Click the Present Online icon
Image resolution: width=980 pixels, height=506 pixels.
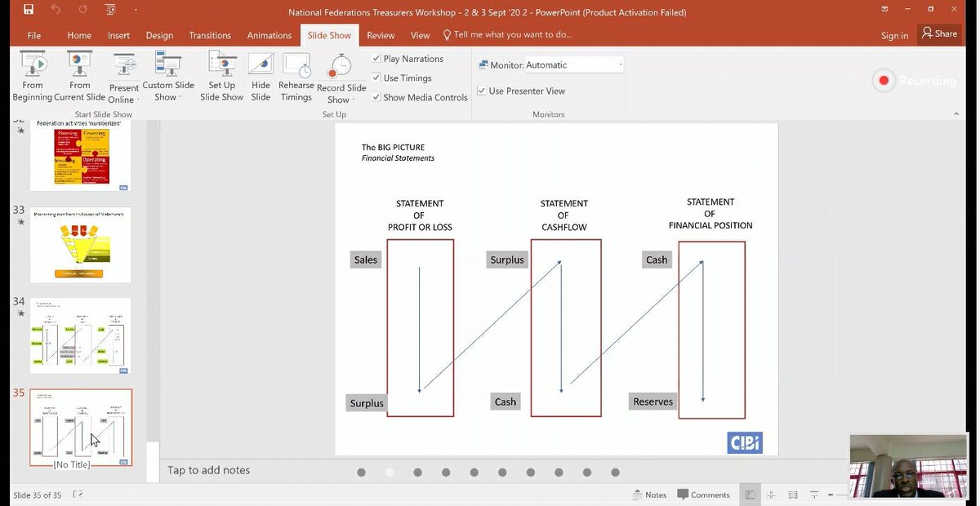tap(124, 65)
